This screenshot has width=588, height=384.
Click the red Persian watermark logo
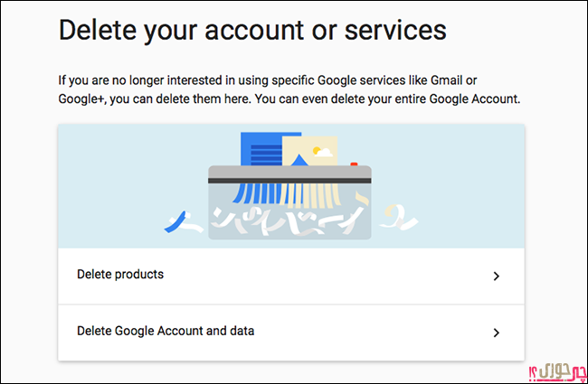pyautogui.click(x=556, y=372)
